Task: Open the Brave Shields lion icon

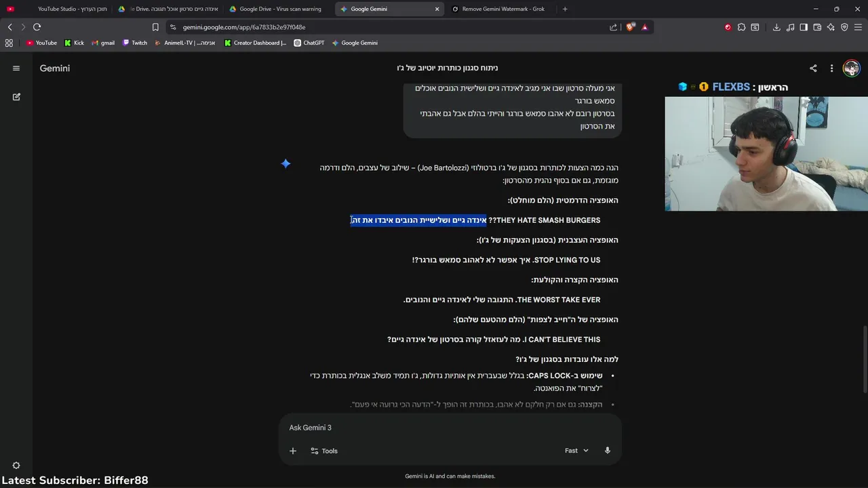Action: tap(631, 27)
